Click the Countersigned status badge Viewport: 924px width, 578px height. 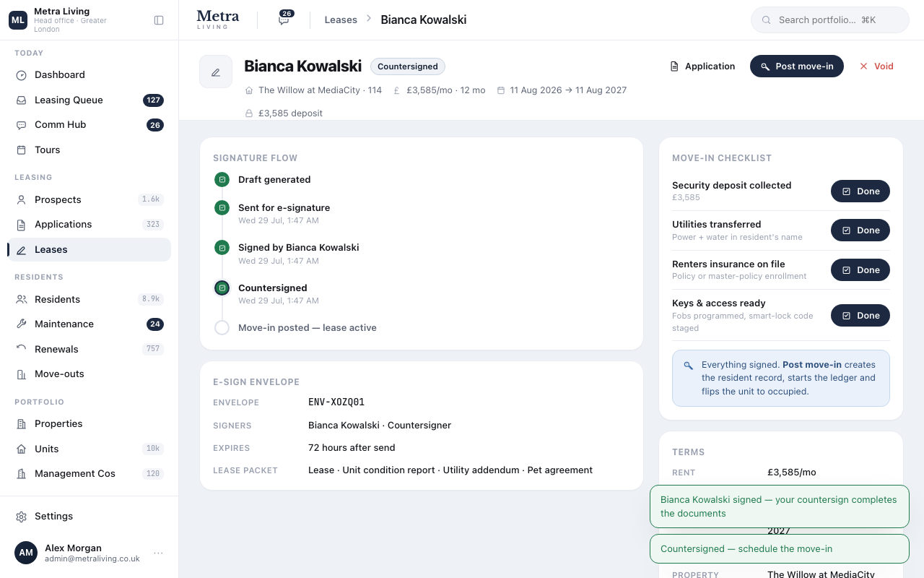click(x=408, y=66)
